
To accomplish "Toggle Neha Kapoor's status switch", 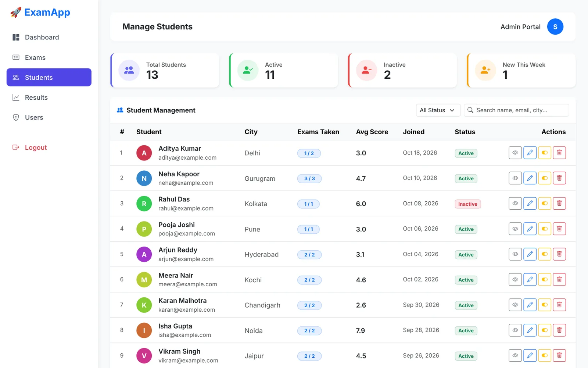I will (x=545, y=178).
